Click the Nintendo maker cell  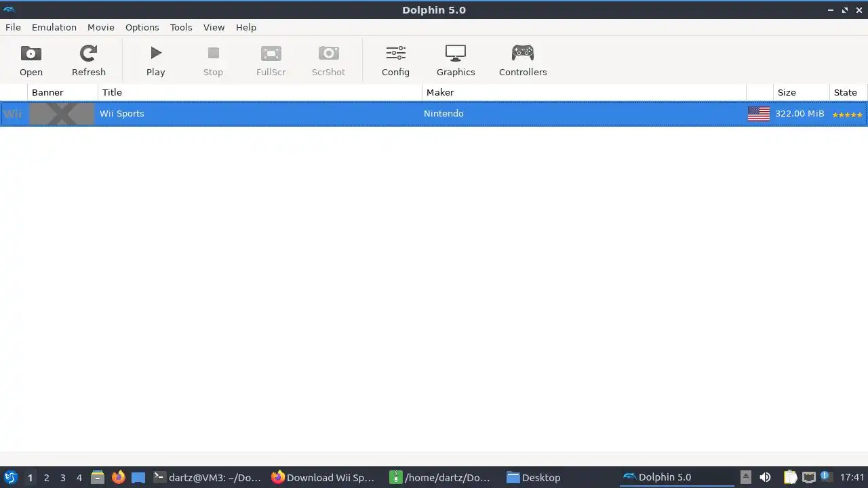click(x=443, y=113)
